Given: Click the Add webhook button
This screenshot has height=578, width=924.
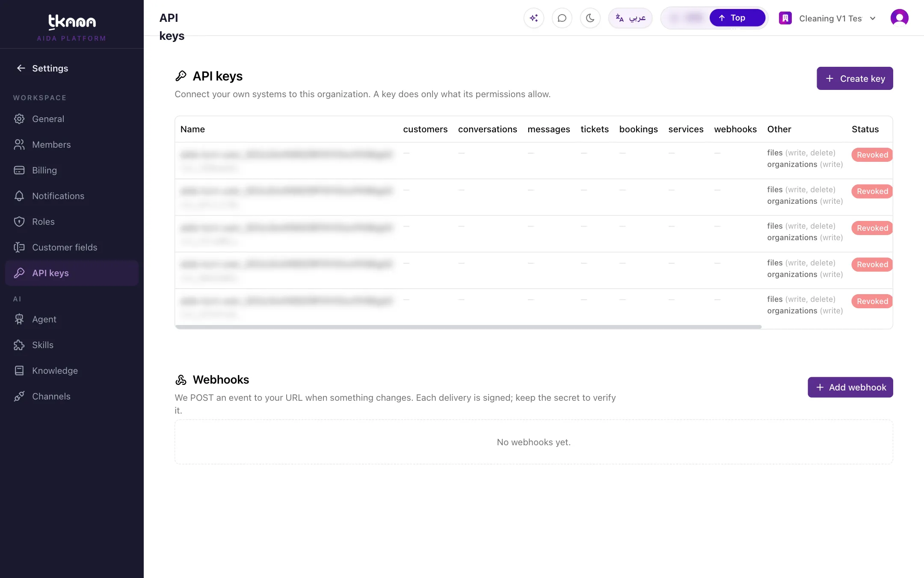Looking at the screenshot, I should [x=850, y=387].
